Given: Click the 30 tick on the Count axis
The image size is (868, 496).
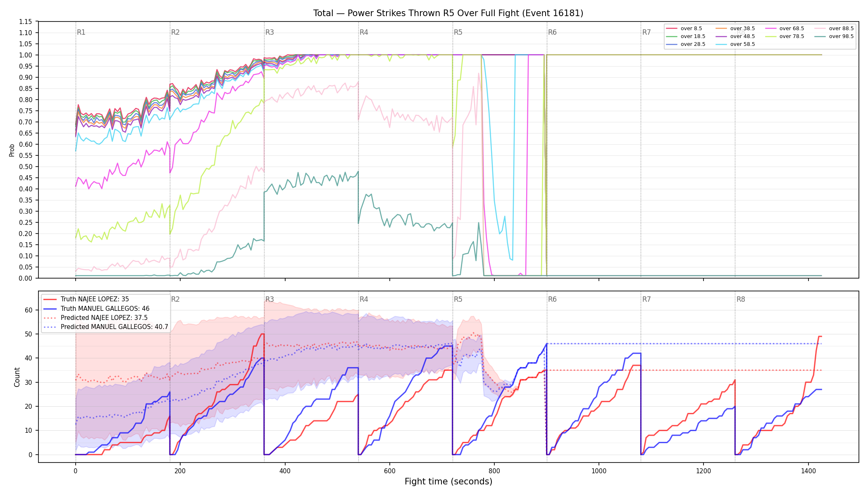Looking at the screenshot, I should [29, 382].
